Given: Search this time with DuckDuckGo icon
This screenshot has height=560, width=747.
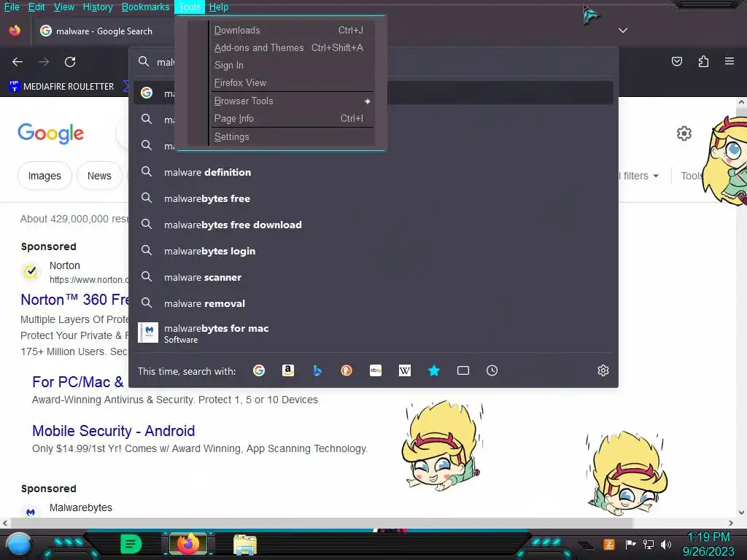Looking at the screenshot, I should [x=347, y=370].
